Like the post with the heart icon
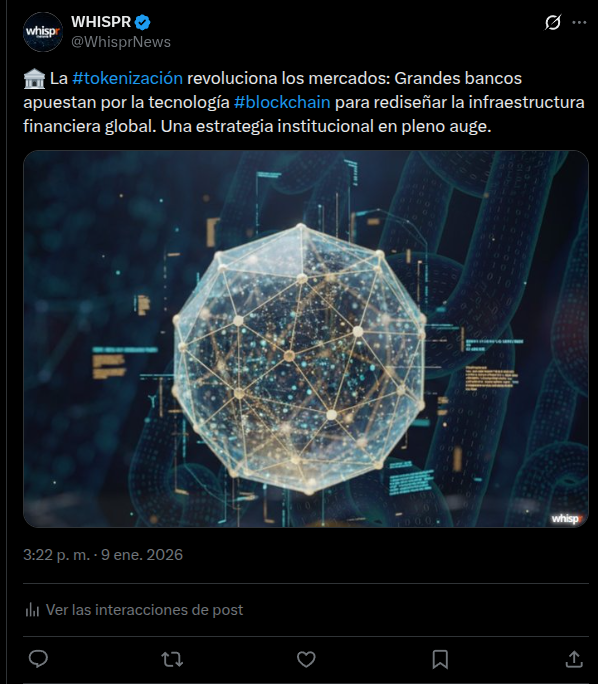The image size is (598, 684). [x=306, y=659]
